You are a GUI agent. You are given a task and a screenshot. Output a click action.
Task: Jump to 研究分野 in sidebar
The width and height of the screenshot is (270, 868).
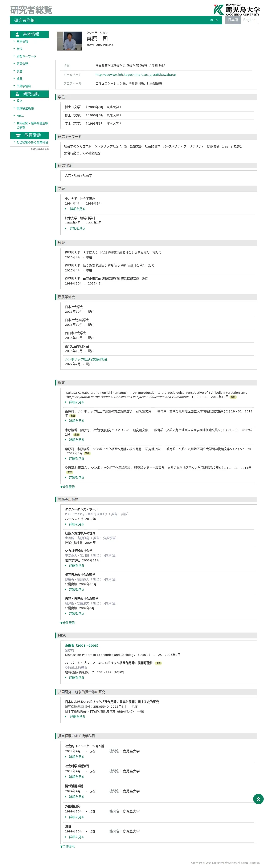22,64
